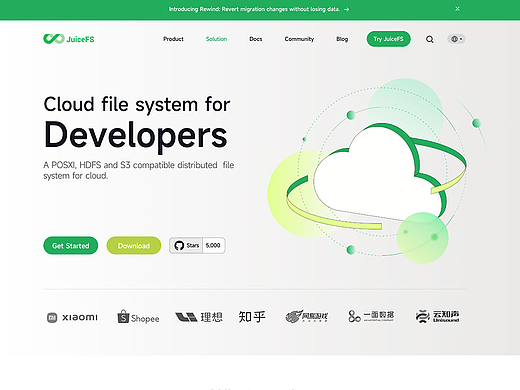This screenshot has height=390, width=520.
Task: Click the Download button
Action: point(134,246)
